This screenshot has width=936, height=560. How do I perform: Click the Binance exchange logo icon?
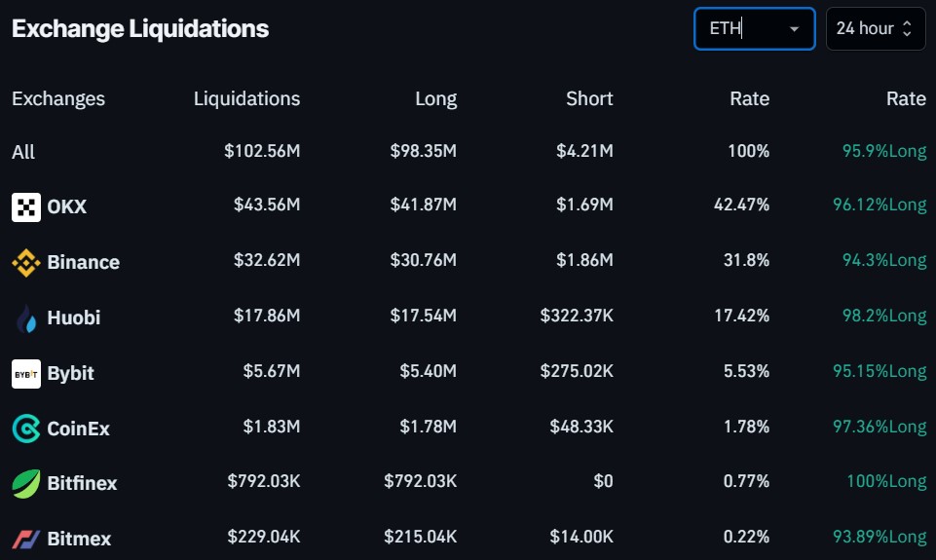point(26,262)
